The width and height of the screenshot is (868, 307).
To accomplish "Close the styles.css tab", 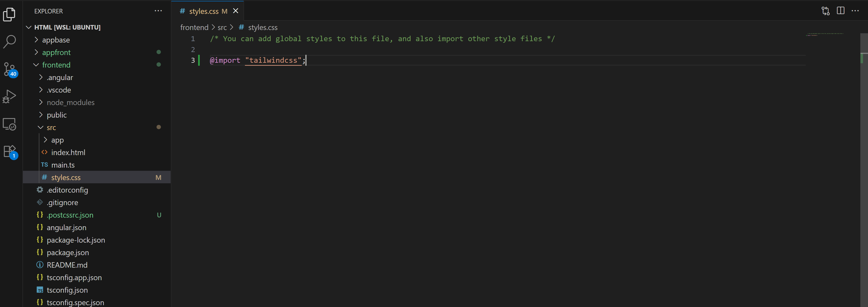I will [x=236, y=11].
